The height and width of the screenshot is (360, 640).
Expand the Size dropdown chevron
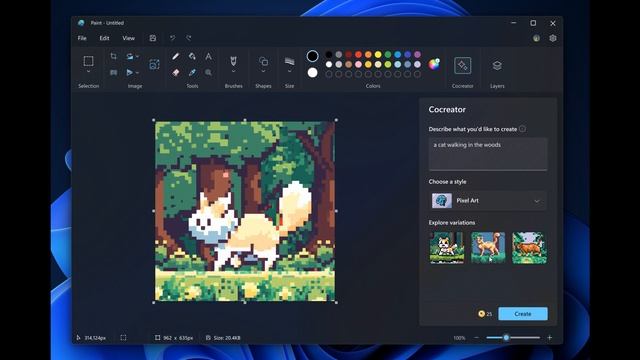point(289,71)
